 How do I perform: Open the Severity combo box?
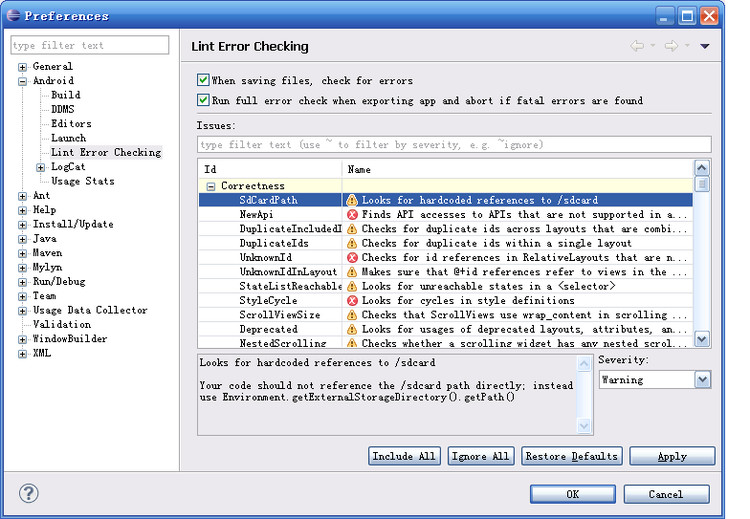655,380
